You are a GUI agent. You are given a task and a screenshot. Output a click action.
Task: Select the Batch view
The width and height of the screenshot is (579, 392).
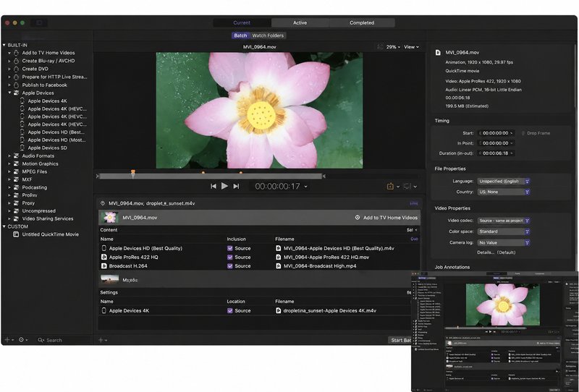[240, 35]
